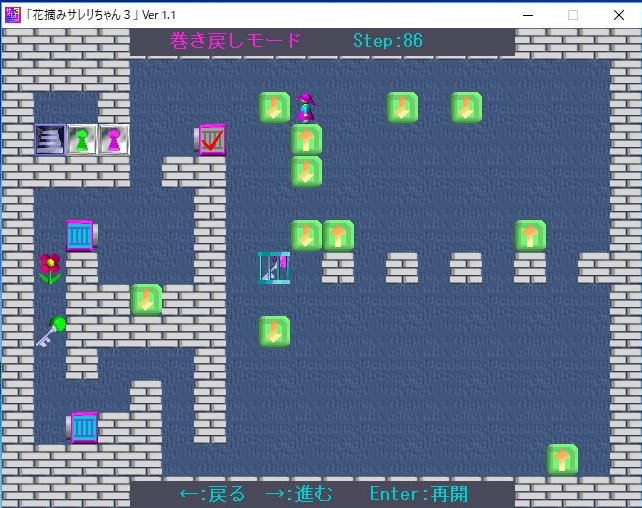Click the down-arrow block left of the witch
This screenshot has height=508, width=642.
[x=274, y=107]
